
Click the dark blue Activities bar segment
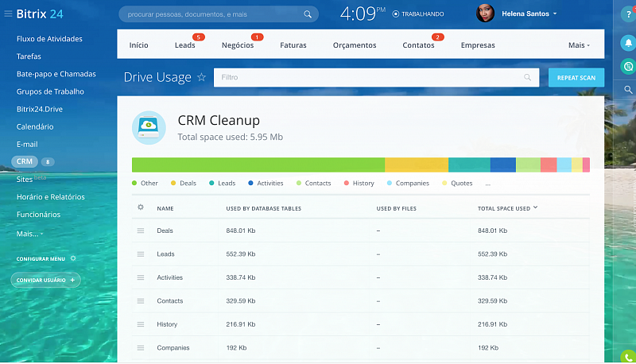click(x=503, y=165)
